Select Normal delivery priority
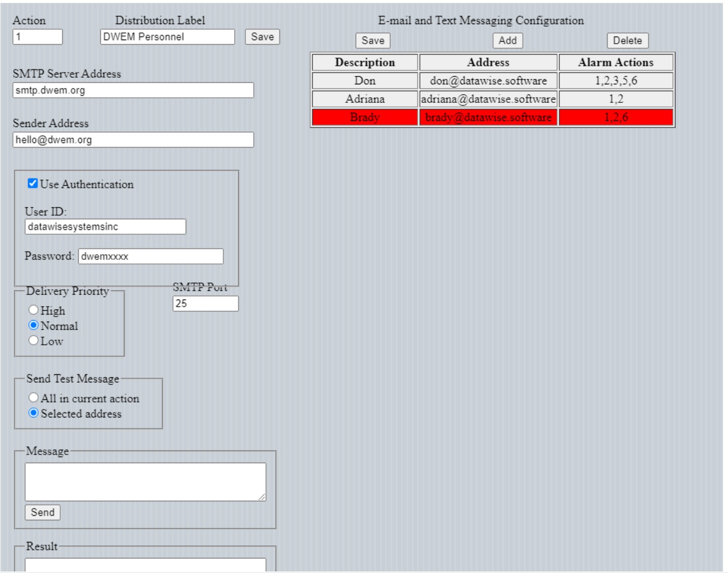The width and height of the screenshot is (728, 573). click(x=34, y=325)
